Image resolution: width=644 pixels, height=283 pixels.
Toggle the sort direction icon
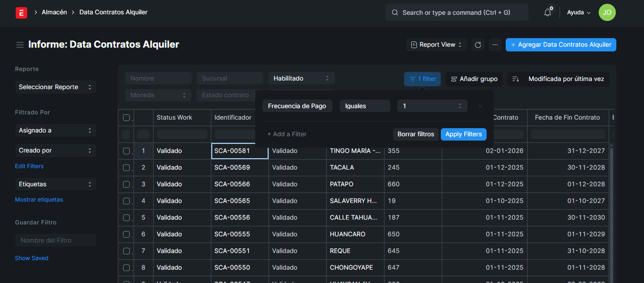(x=516, y=79)
